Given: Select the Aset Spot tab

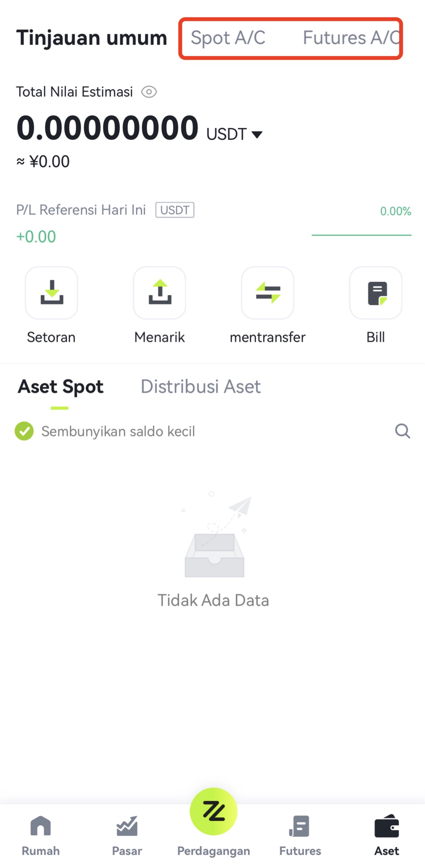Looking at the screenshot, I should (x=61, y=387).
